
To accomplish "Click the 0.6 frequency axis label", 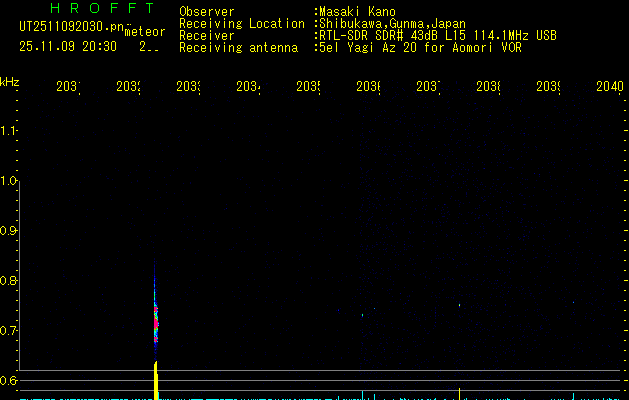I will [8, 380].
